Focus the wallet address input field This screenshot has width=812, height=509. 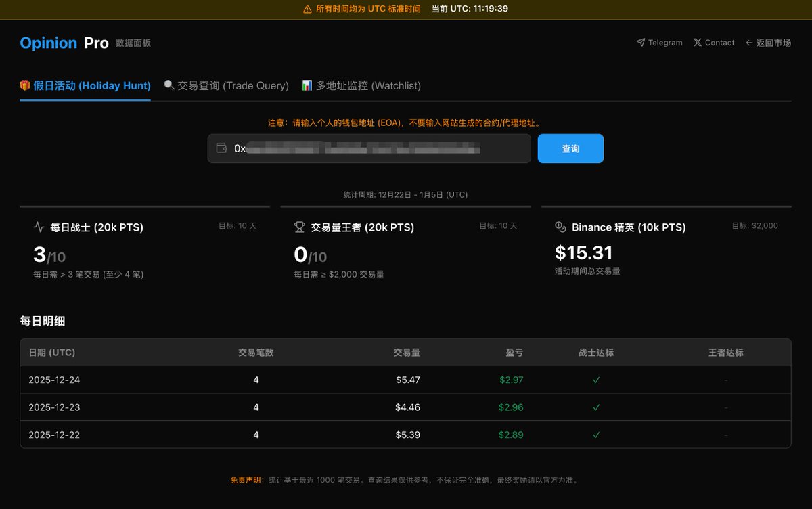coord(369,148)
